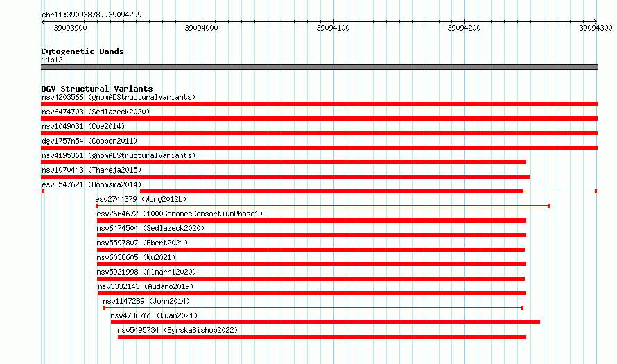
Task: Click the nsv3332143 Audano2019 label
Action: 146,286
